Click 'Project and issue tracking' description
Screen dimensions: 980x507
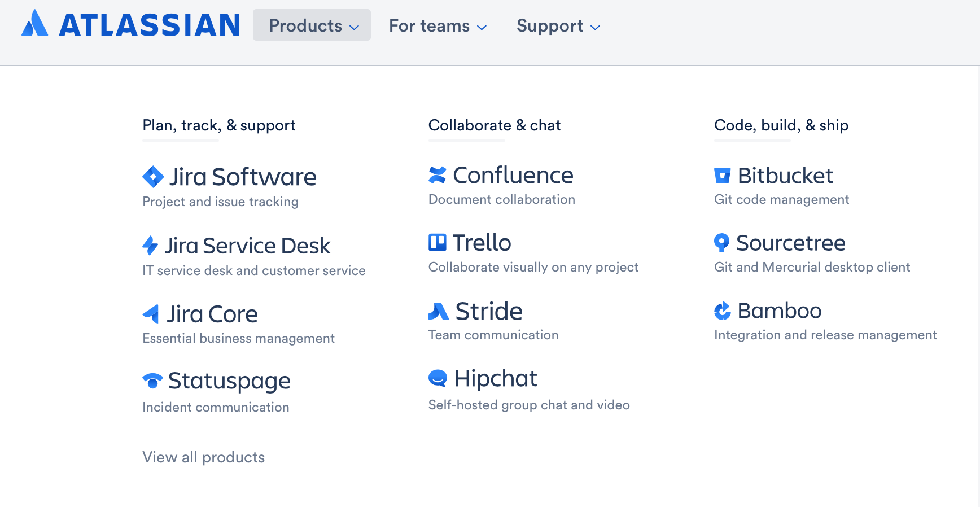221,202
